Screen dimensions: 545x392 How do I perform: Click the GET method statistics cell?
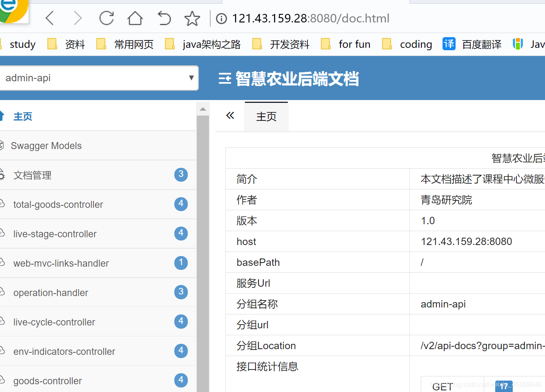coord(452,385)
